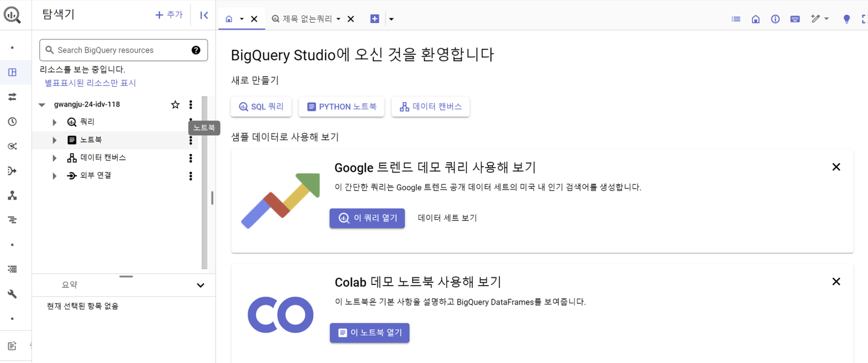Open new tab dropdown arrow
Screen dimensions: 868x363
(x=391, y=19)
